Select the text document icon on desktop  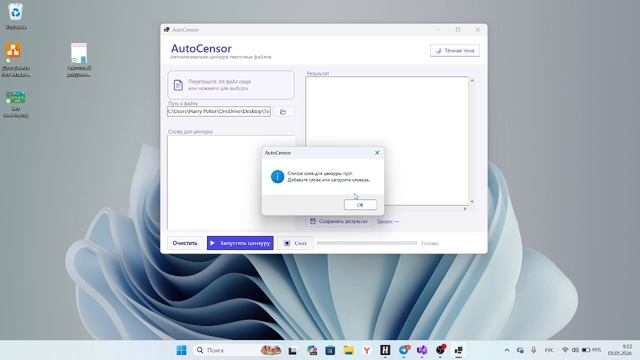click(79, 60)
